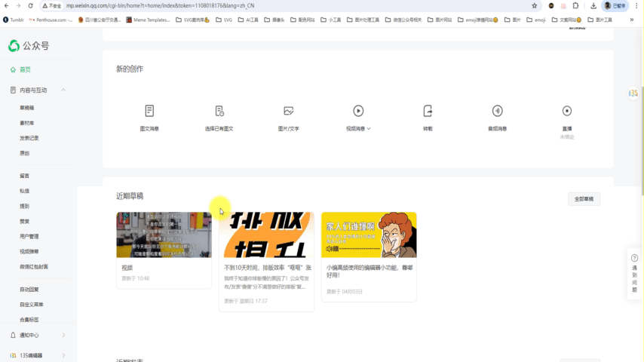Open the 图片处理工具 bookmark folder

[x=363, y=20]
